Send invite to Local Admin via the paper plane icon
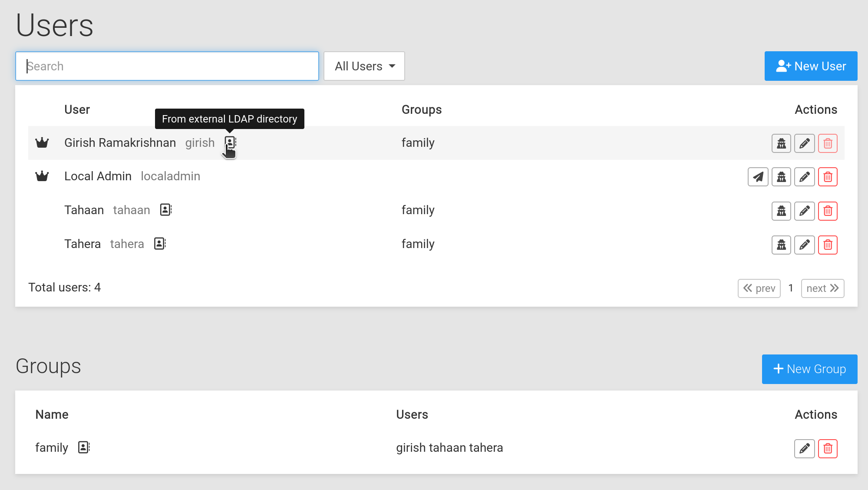 pos(758,177)
